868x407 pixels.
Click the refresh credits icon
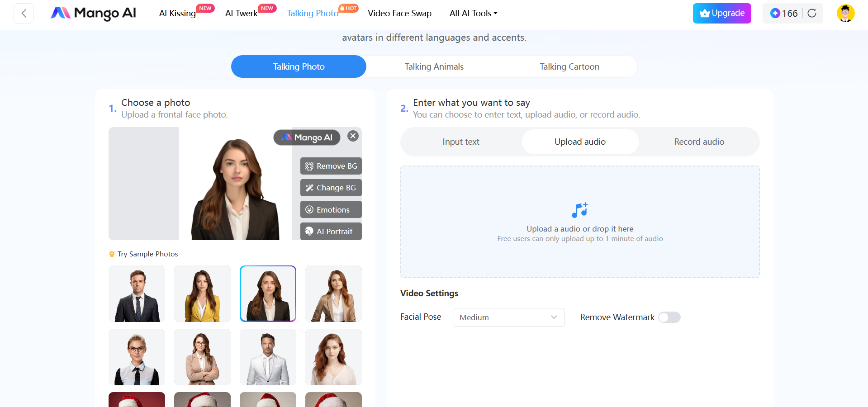[812, 13]
